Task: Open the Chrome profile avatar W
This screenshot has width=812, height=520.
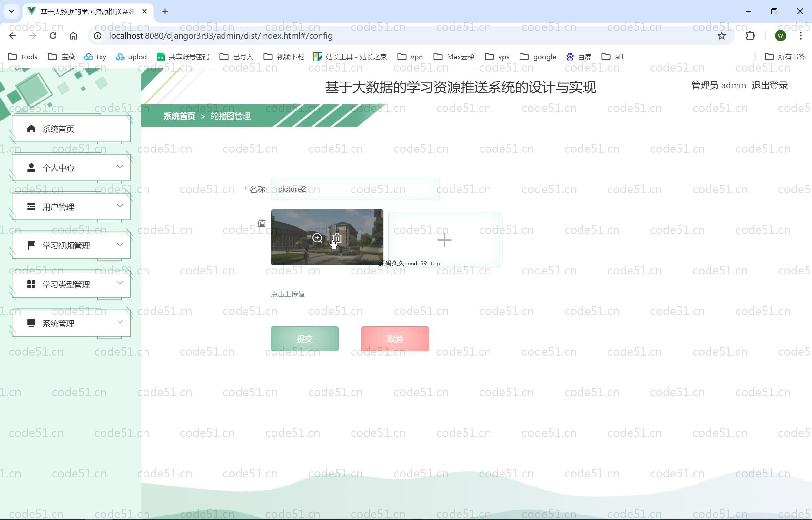Action: pyautogui.click(x=780, y=36)
